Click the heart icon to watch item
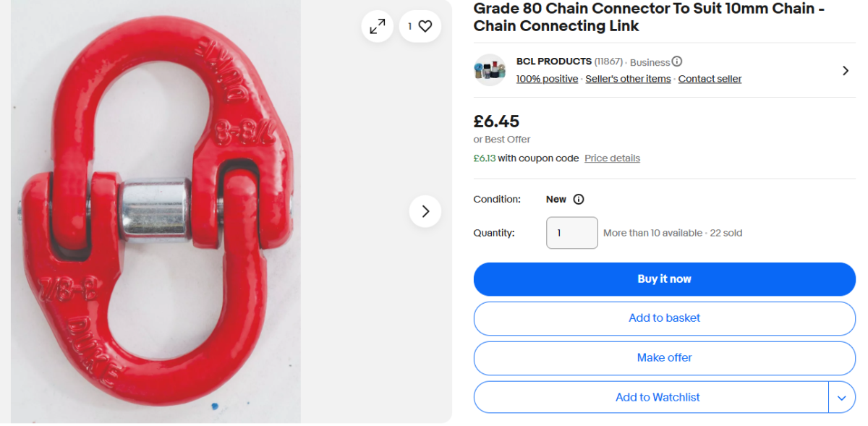Screen dimensions: 868x426 coord(425,27)
